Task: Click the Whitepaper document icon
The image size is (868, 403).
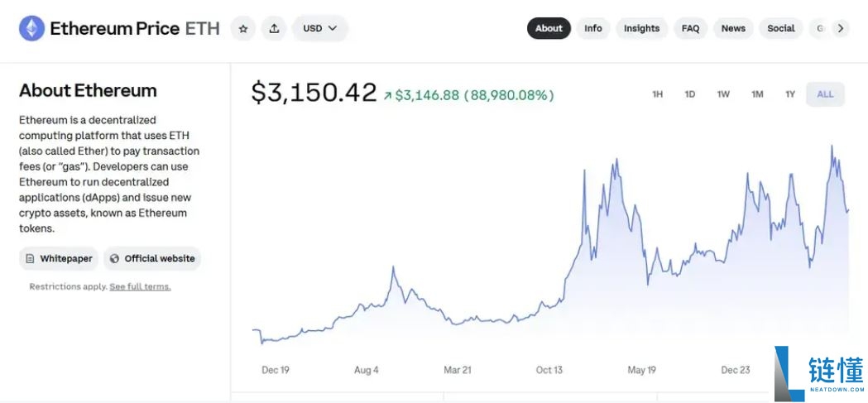Action: [x=30, y=258]
